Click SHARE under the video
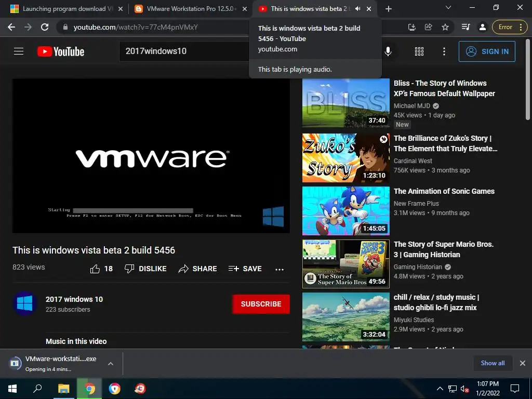The height and width of the screenshot is (399, 532). coord(198,269)
